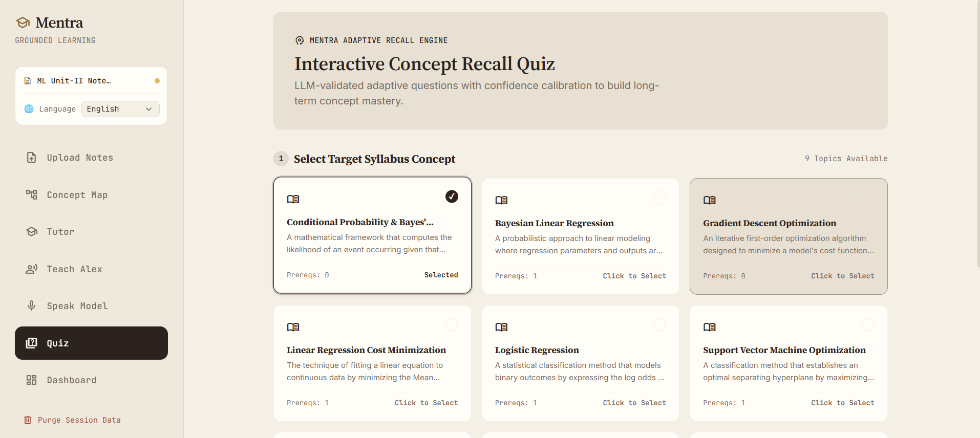Open the Quiz sidebar menu item

pos(91,343)
